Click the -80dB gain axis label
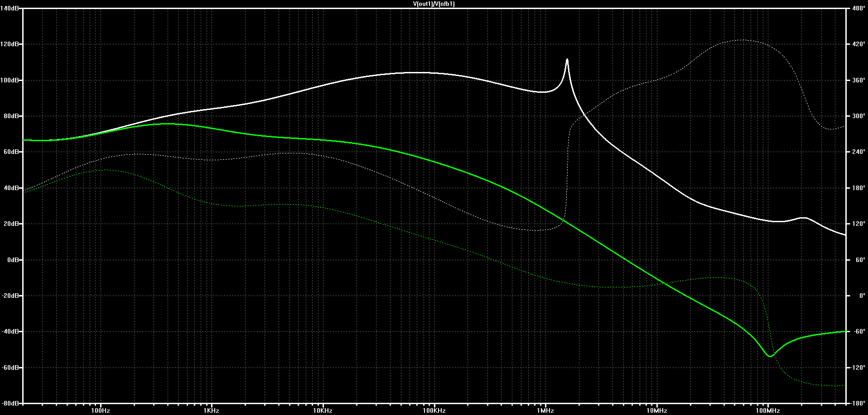This screenshot has width=868, height=415. pyautogui.click(x=10, y=403)
